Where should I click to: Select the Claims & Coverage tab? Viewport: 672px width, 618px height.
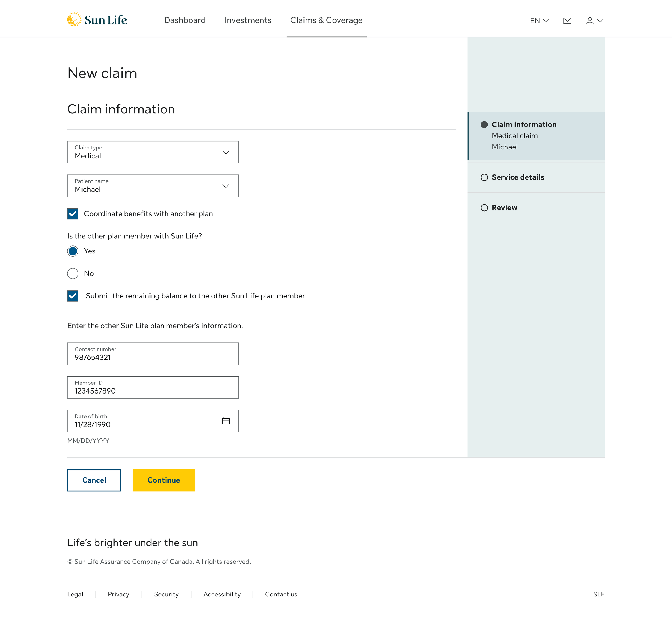point(326,20)
